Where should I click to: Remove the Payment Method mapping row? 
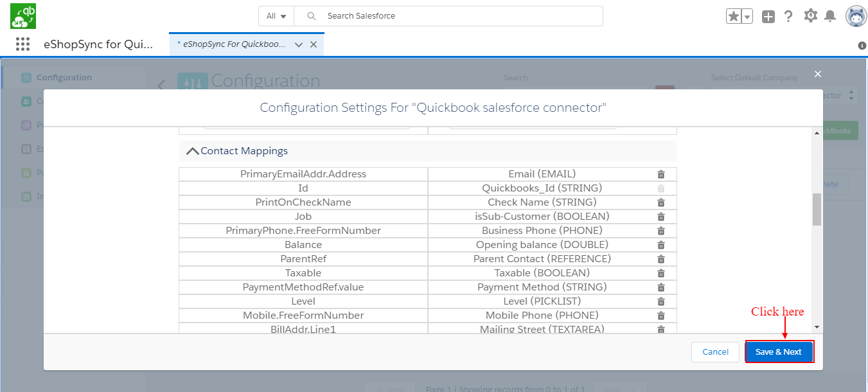660,287
